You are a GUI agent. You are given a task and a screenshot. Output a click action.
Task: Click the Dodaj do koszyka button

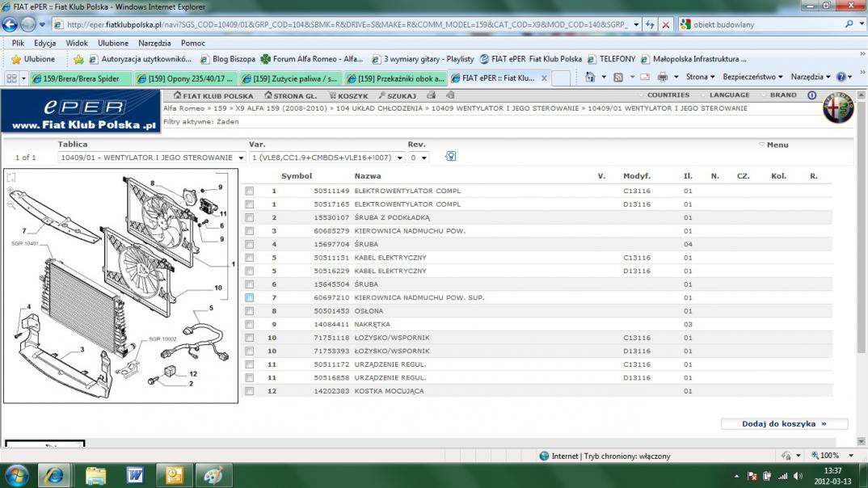(x=784, y=423)
